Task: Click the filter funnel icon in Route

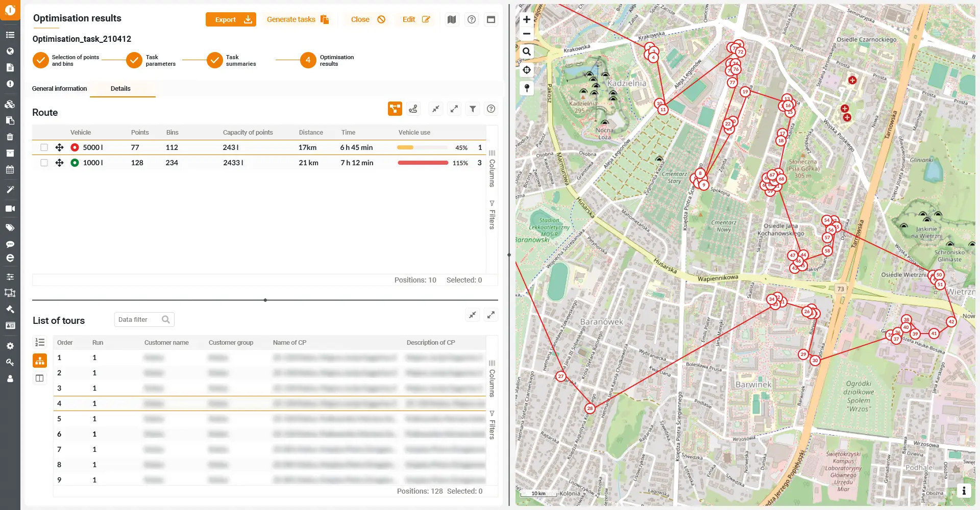Action: [x=473, y=109]
